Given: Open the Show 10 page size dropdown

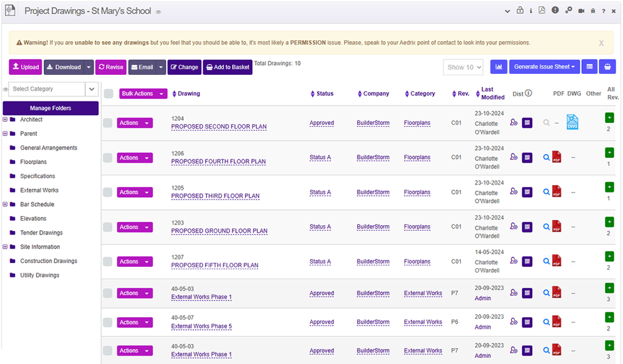Looking at the screenshot, I should tap(462, 68).
